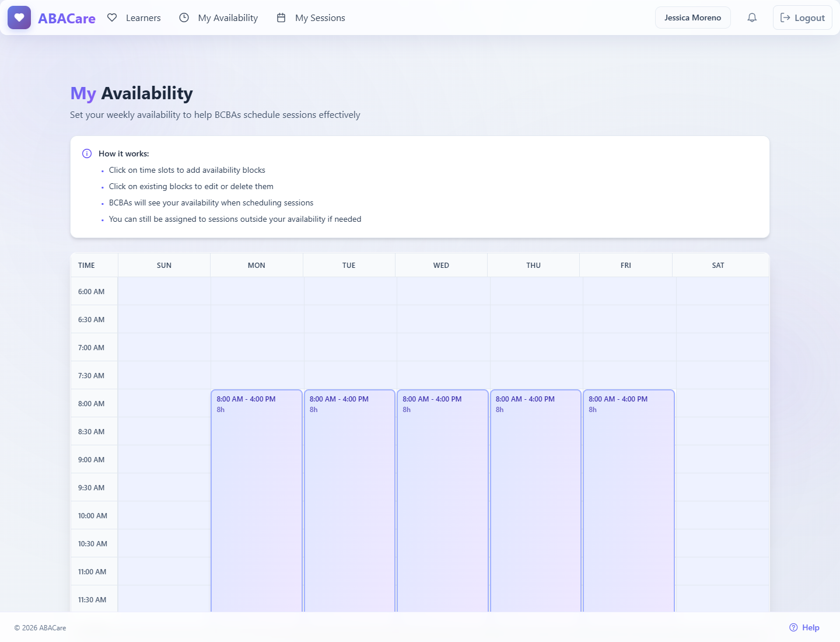This screenshot has width=840, height=642.
Task: Click the 9:00 AM time label
Action: tap(92, 460)
